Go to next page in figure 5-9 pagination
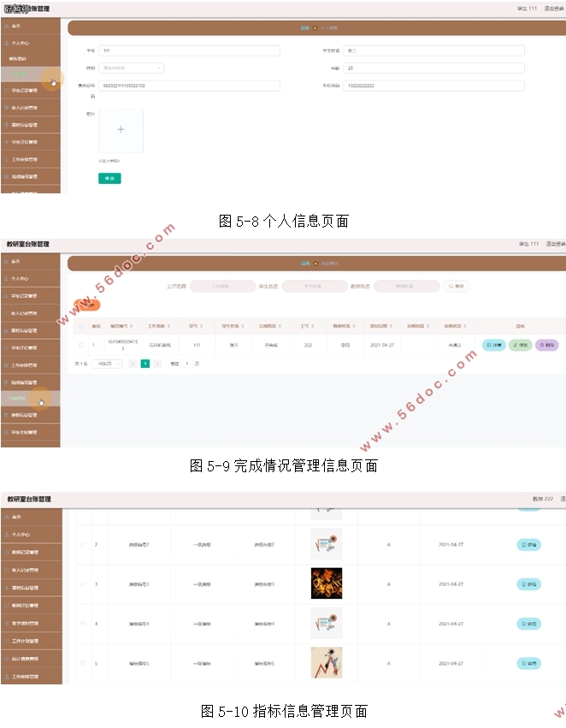 [157, 364]
